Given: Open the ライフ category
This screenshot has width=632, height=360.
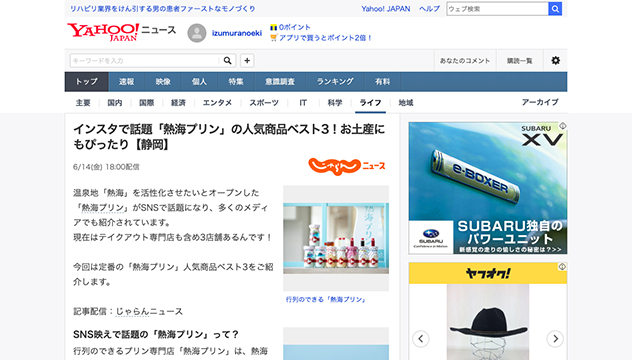Looking at the screenshot, I should pos(370,103).
